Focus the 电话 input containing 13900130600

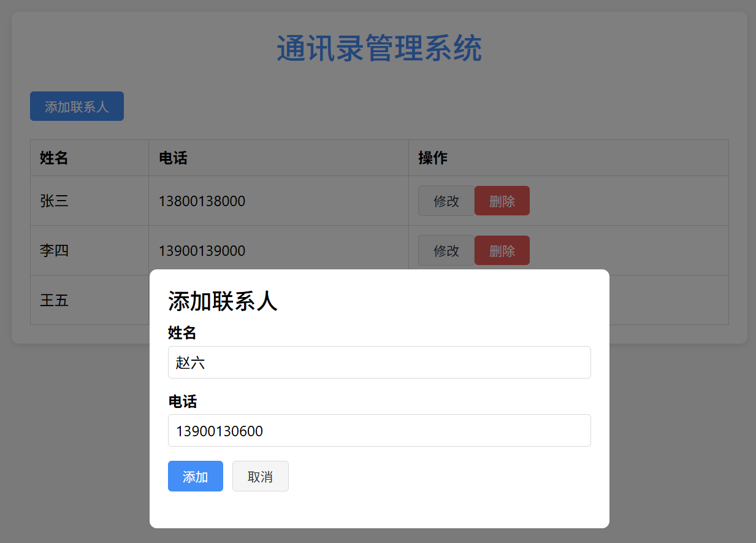click(380, 430)
